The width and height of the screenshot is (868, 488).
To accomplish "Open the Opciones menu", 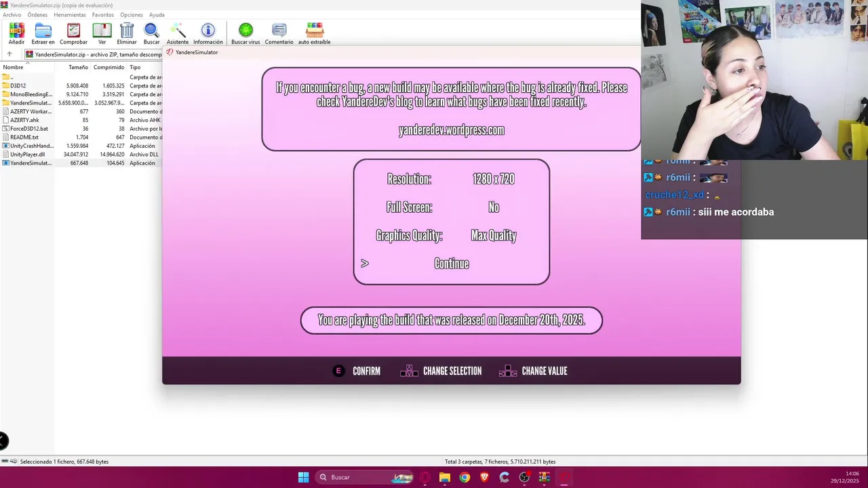I will coord(132,15).
